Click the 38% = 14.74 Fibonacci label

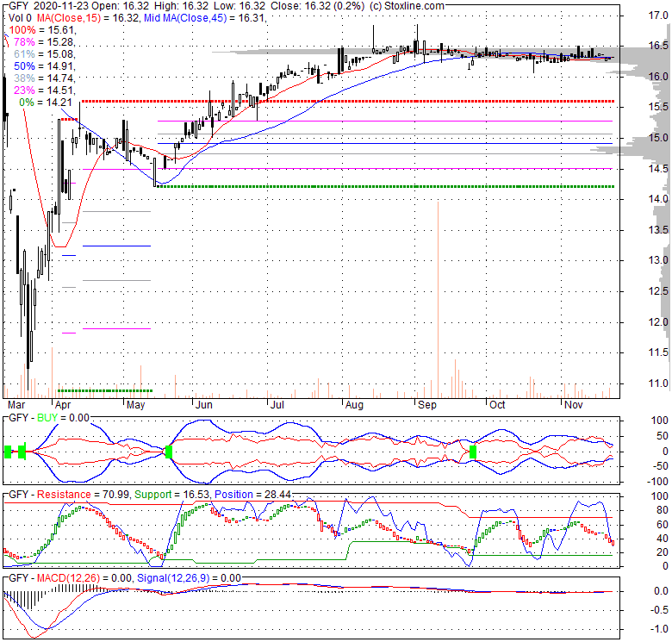click(x=45, y=78)
